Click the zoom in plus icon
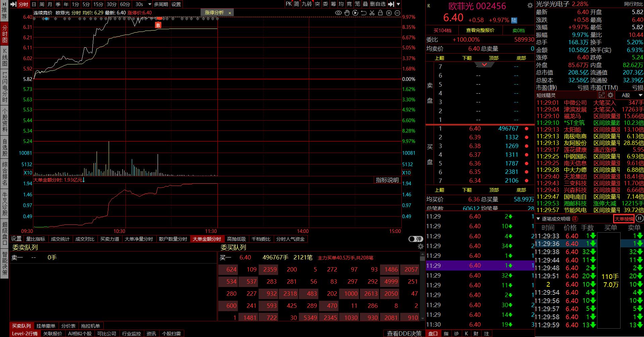 pyautogui.click(x=389, y=13)
